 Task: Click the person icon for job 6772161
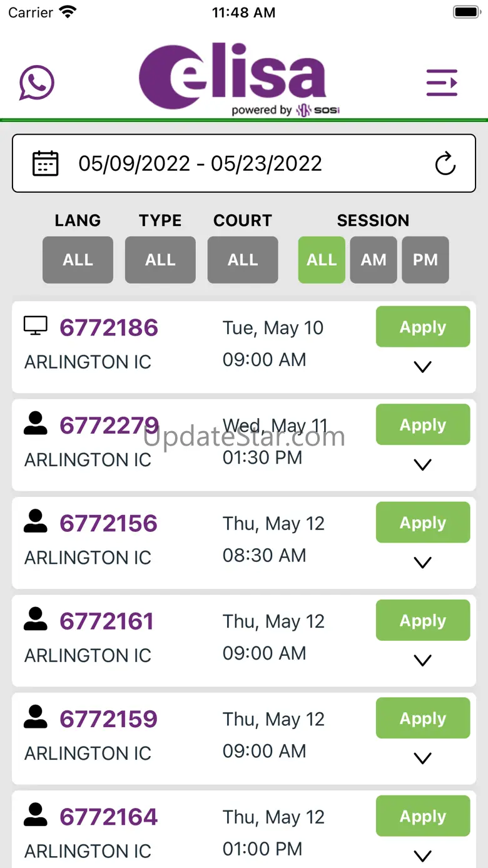pyautogui.click(x=36, y=619)
